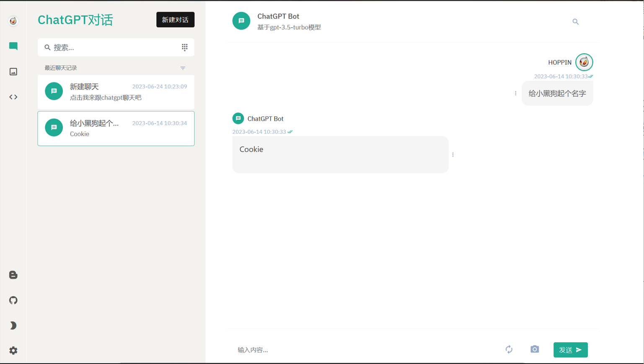644x364 pixels.
Task: Open the image generation section icon
Action: tap(13, 72)
